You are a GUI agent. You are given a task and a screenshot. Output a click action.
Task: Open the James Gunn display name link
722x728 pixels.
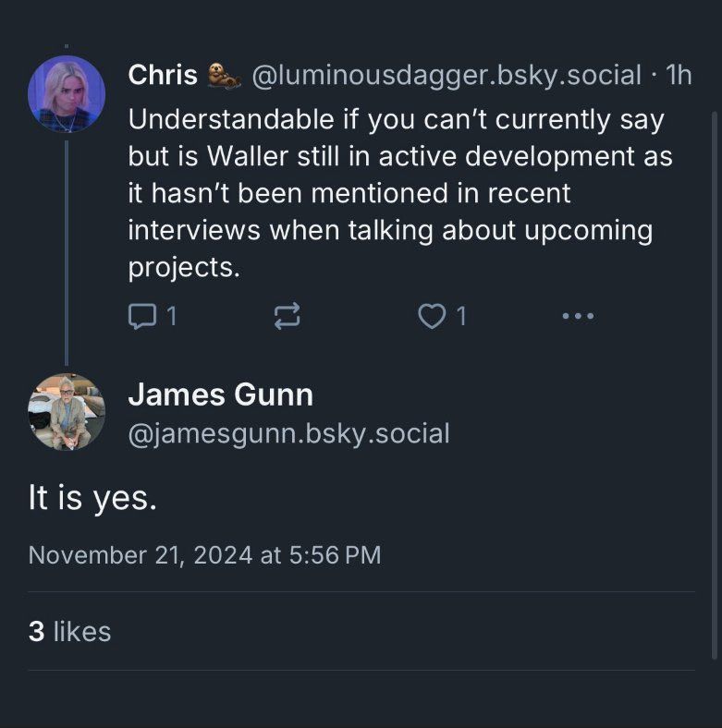(220, 394)
